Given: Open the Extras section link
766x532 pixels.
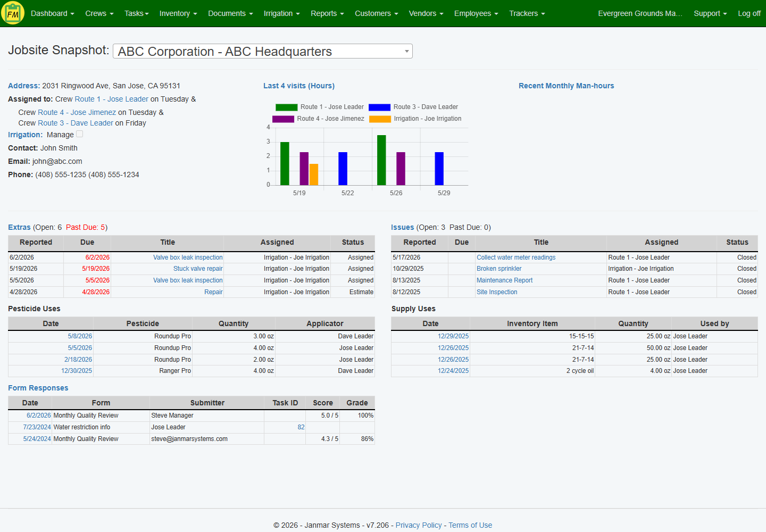Looking at the screenshot, I should (19, 227).
